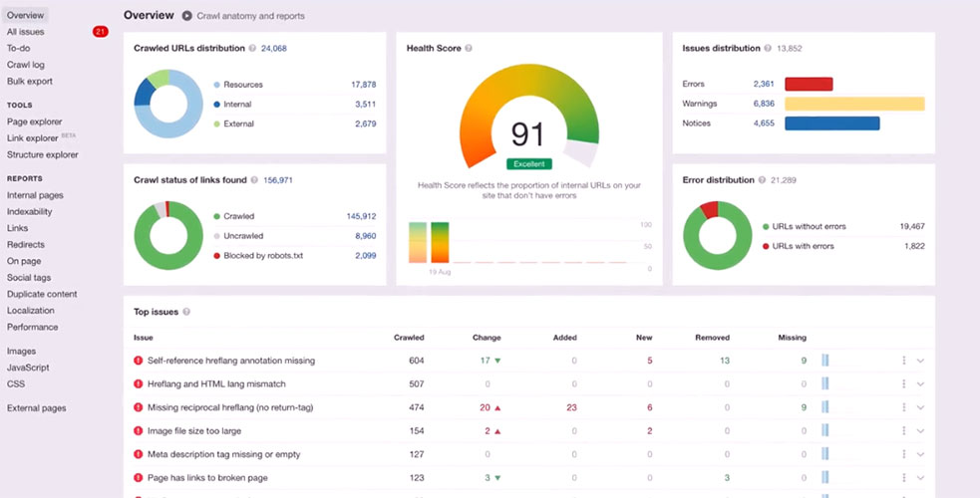Open Indexability report
Viewport: 980px width, 498px height.
29,211
